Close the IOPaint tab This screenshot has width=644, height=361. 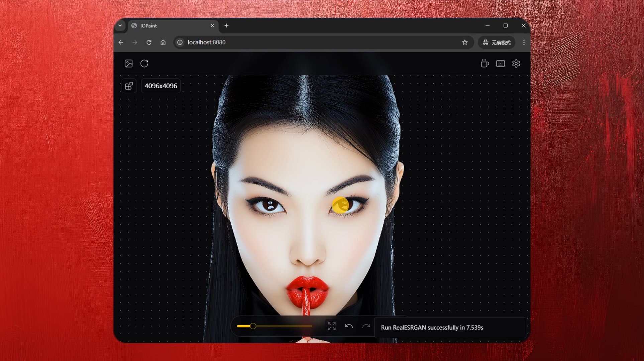point(212,26)
